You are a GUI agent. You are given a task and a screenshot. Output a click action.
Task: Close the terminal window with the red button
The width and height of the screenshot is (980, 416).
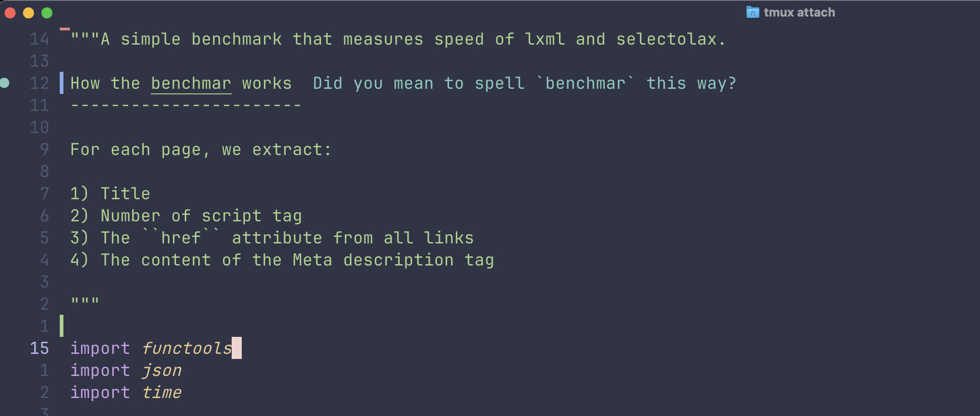click(10, 13)
